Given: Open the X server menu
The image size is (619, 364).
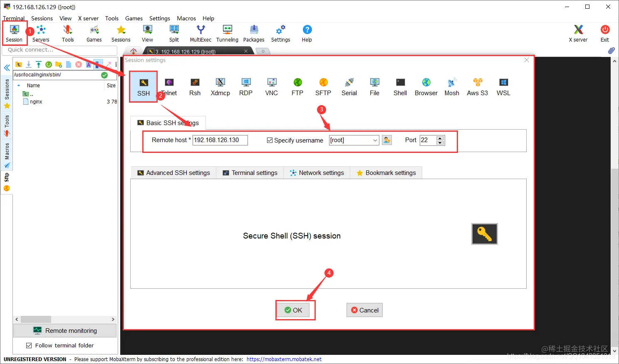Looking at the screenshot, I should [x=88, y=18].
